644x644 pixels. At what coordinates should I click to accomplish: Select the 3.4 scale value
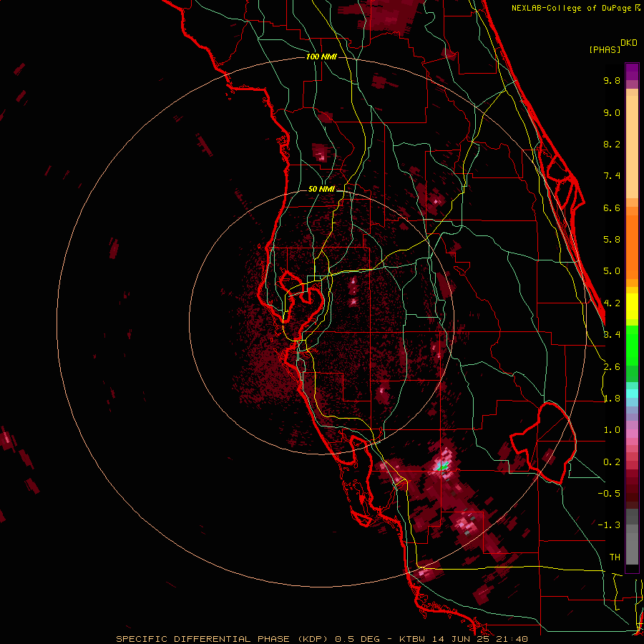tap(612, 335)
